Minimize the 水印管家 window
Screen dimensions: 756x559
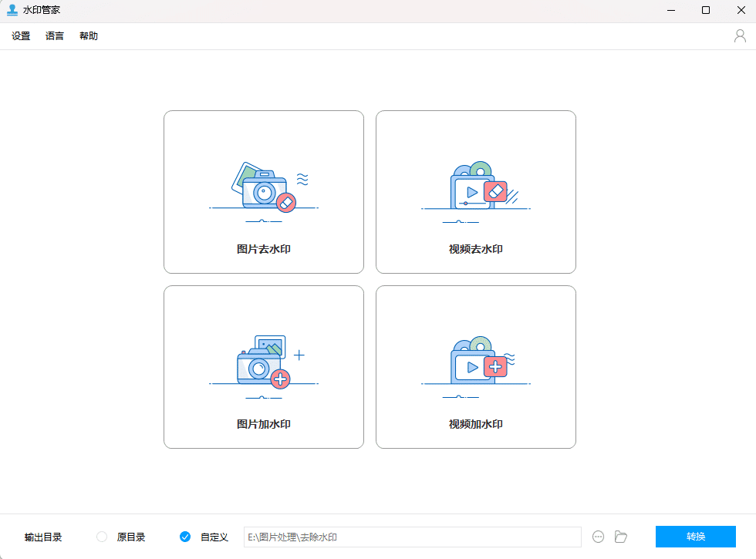[x=670, y=10]
